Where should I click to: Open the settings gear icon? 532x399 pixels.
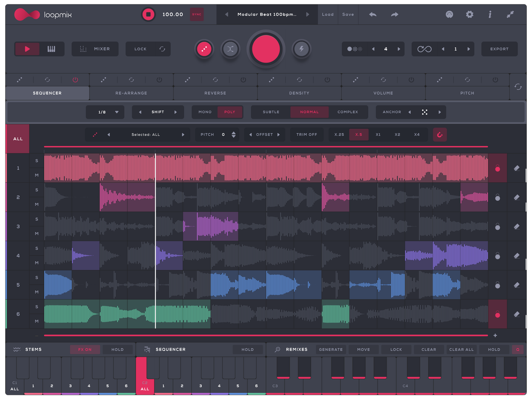[470, 14]
